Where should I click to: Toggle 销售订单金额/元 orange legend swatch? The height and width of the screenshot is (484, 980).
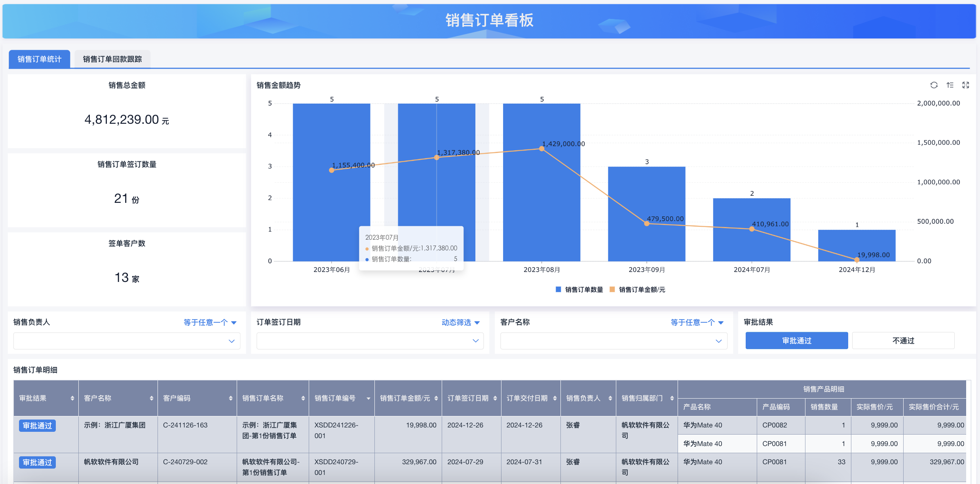(x=612, y=289)
